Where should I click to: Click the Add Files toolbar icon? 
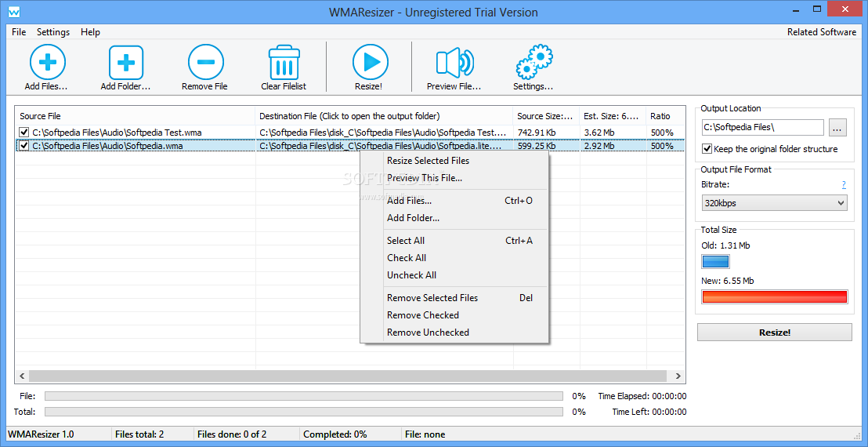pos(47,62)
